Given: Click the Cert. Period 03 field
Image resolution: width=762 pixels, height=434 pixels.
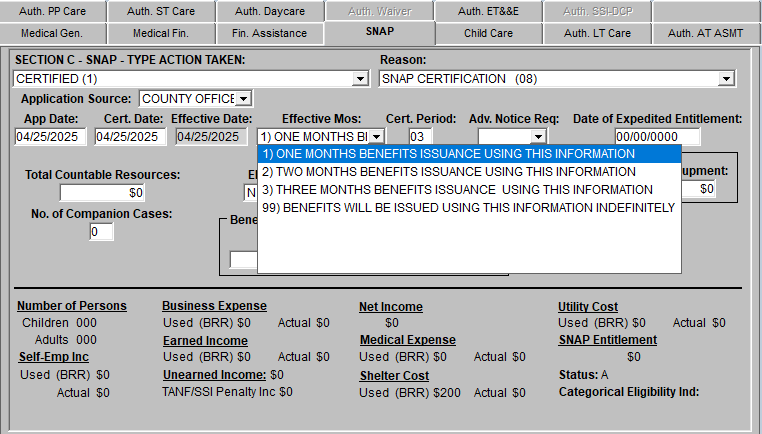Looking at the screenshot, I should tap(420, 137).
